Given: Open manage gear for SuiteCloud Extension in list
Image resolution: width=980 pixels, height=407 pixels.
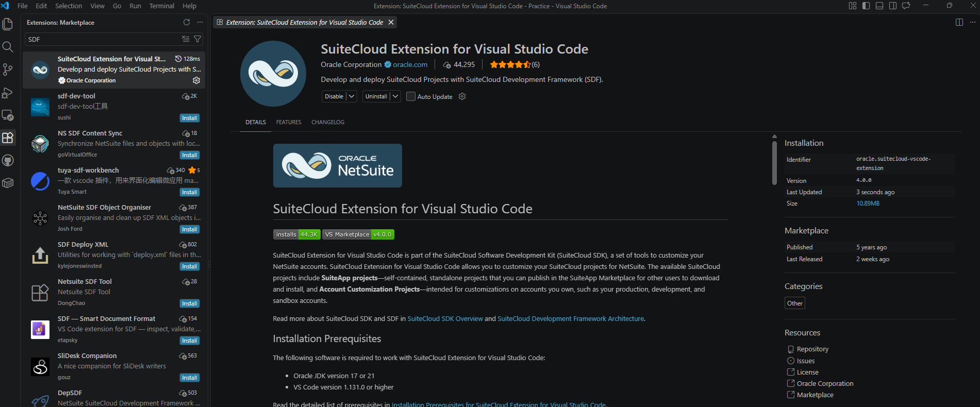Looking at the screenshot, I should click(196, 80).
